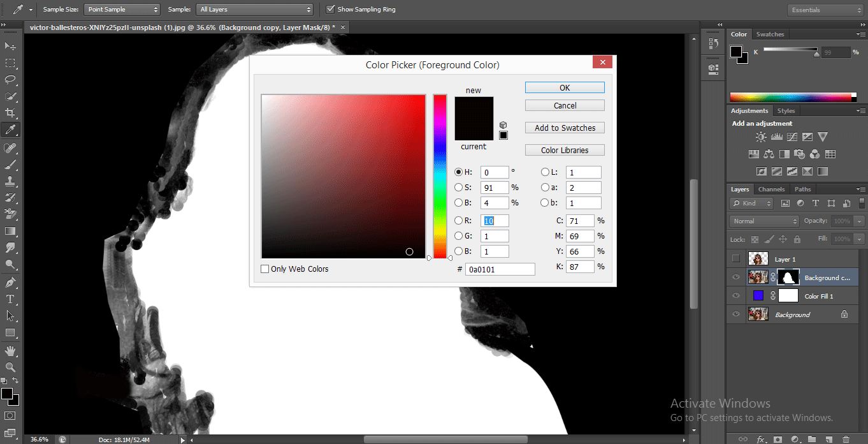Select the Zoom tool

[11, 367]
